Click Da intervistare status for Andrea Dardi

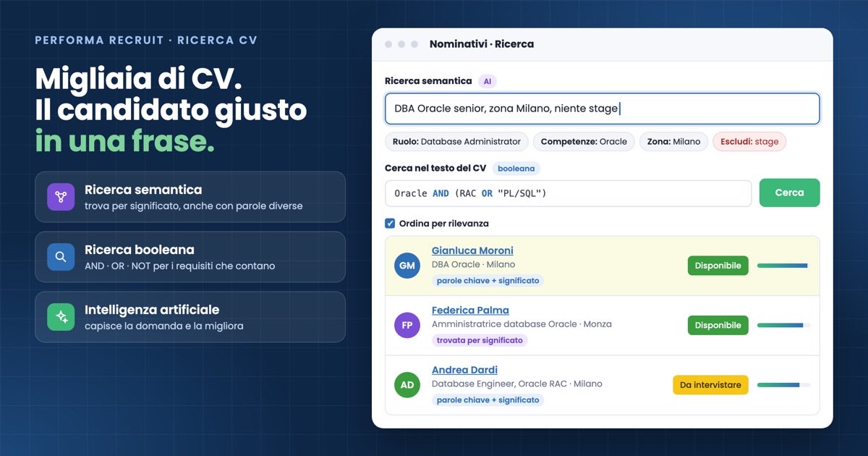coord(710,385)
